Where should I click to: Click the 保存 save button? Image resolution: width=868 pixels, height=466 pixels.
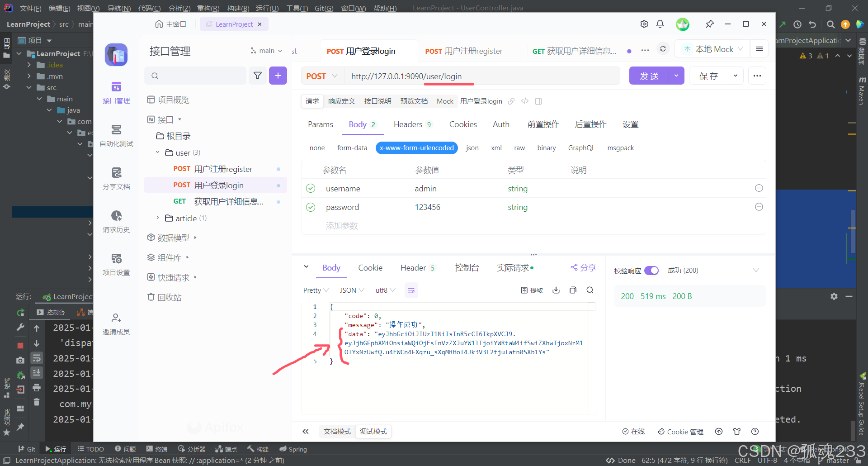tap(708, 76)
